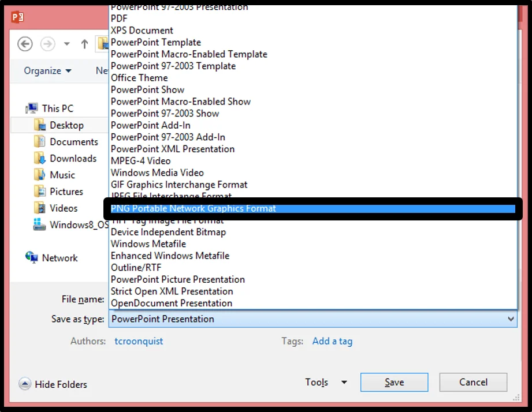Click the Downloads folder icon

[40, 158]
